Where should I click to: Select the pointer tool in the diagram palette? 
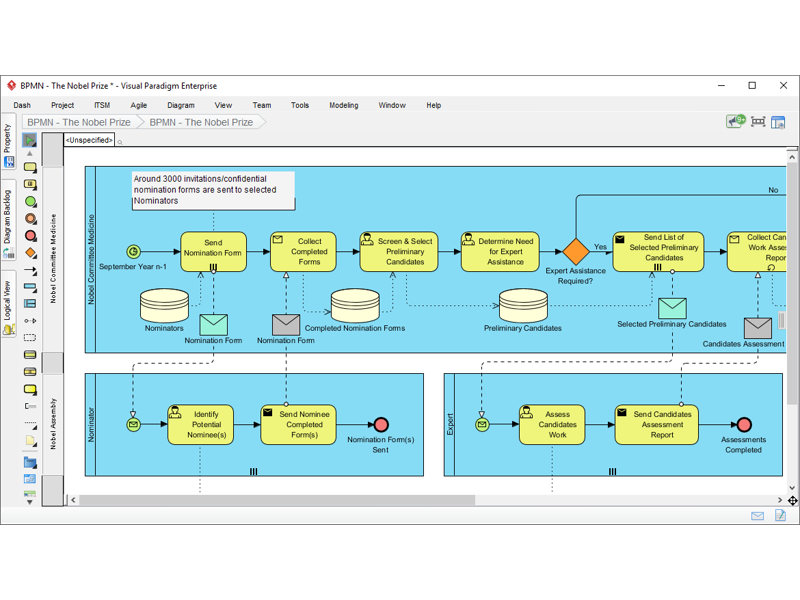point(30,140)
